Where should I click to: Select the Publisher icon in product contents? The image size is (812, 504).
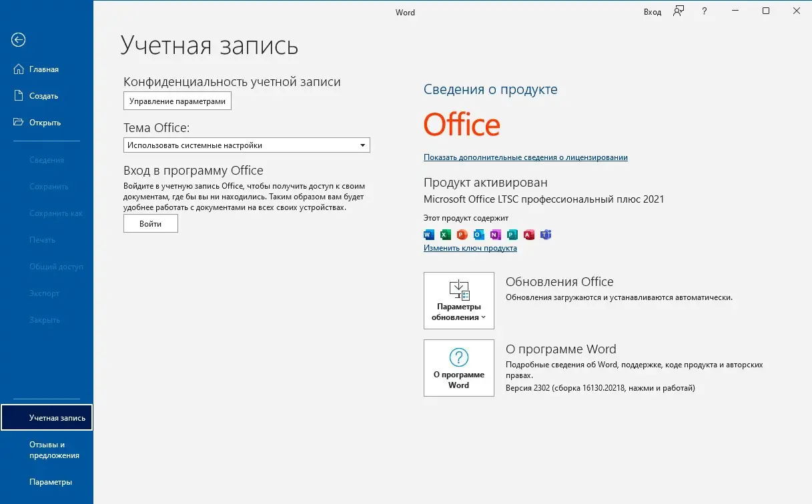tap(511, 235)
